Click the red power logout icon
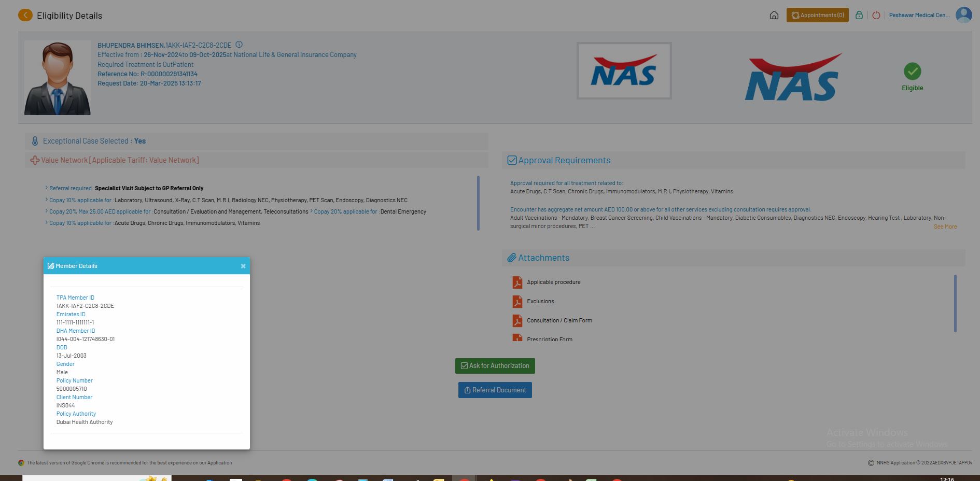Viewport: 980px width, 481px height. point(876,15)
